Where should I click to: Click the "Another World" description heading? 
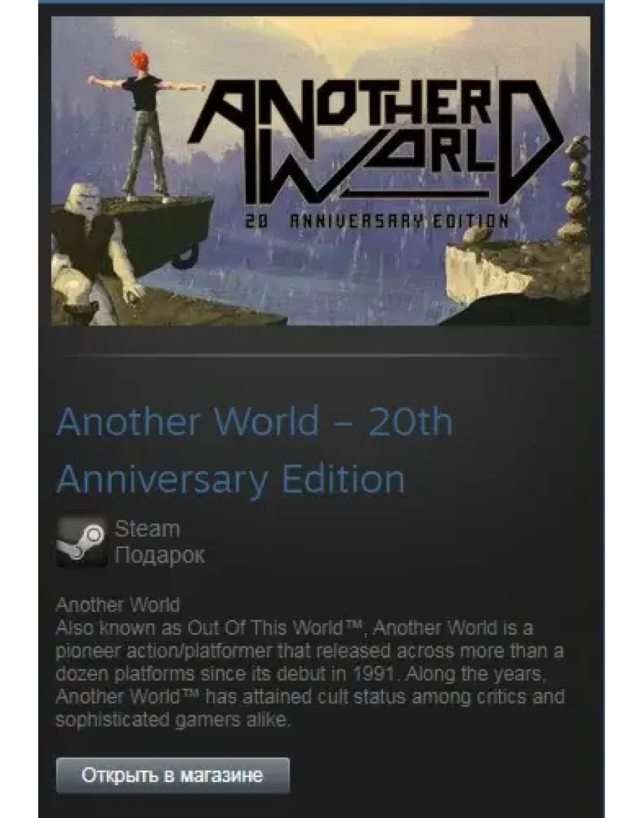click(118, 605)
